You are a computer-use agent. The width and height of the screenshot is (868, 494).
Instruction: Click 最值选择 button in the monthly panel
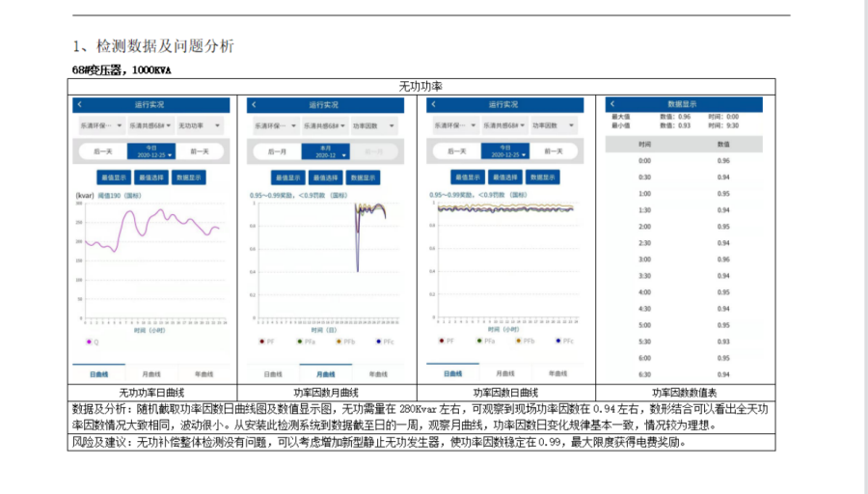click(x=323, y=178)
